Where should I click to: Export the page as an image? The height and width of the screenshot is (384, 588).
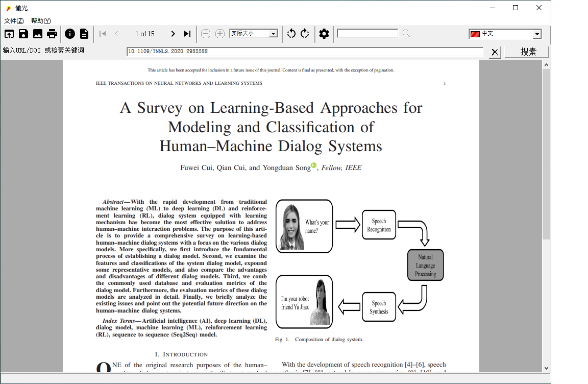(x=37, y=34)
